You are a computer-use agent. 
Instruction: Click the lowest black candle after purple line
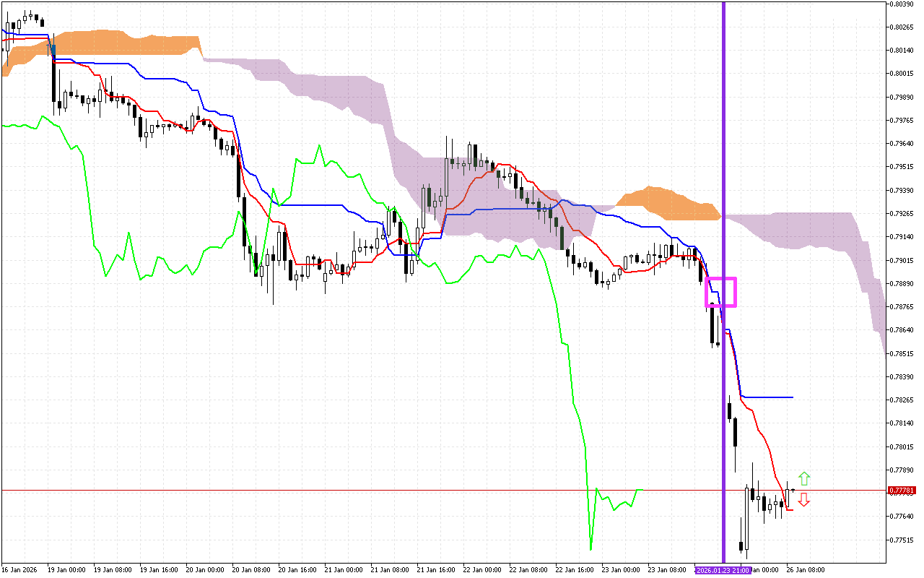coord(741,546)
